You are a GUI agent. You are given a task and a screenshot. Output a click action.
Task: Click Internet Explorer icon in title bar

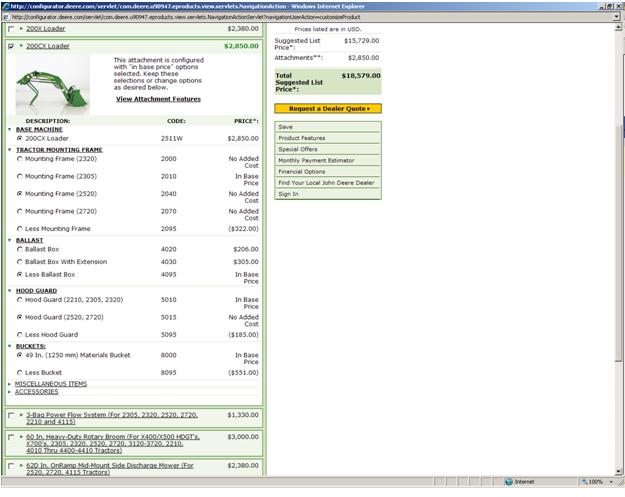coord(6,6)
